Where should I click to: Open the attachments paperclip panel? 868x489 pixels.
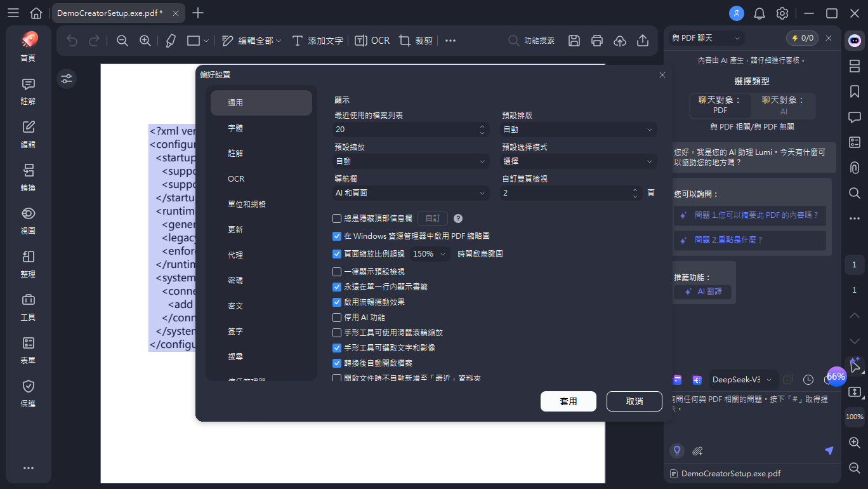tap(854, 168)
